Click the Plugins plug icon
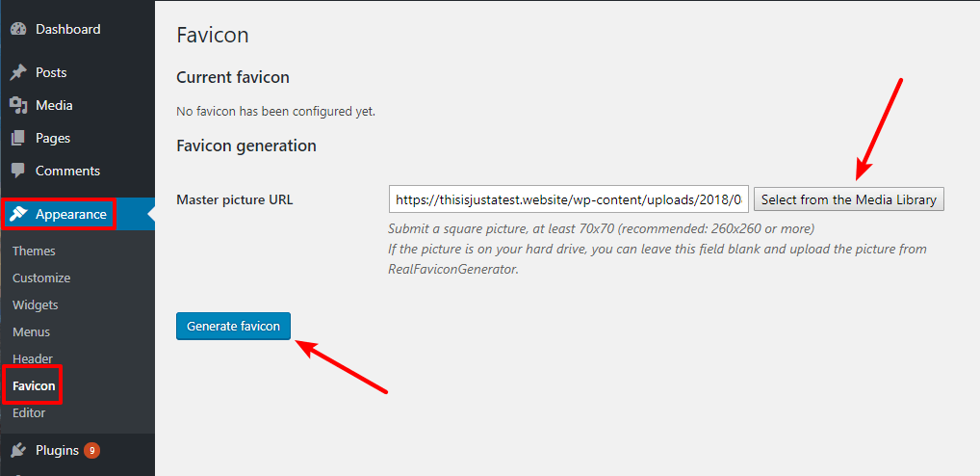The image size is (980, 476). (18, 450)
